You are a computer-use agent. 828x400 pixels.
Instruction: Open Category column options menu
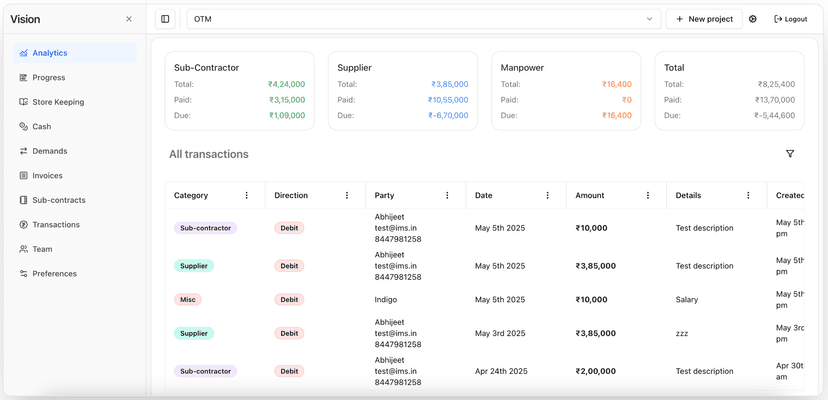(x=247, y=196)
